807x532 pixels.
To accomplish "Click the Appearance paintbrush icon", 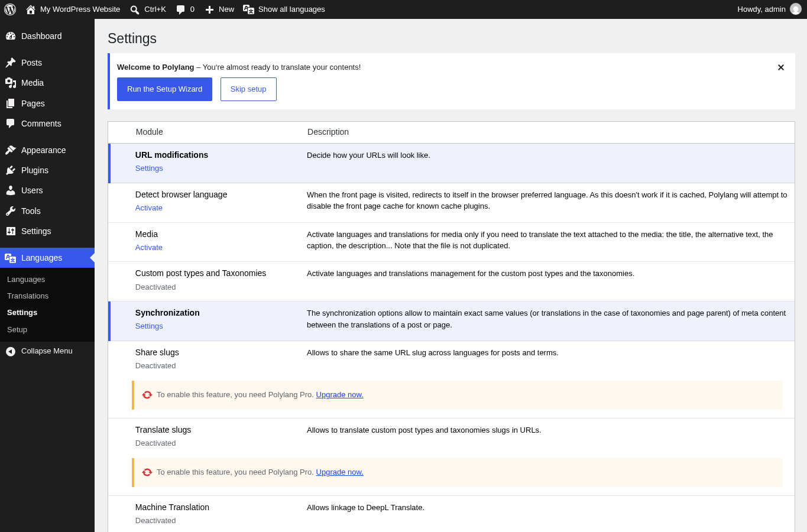I will point(11,150).
